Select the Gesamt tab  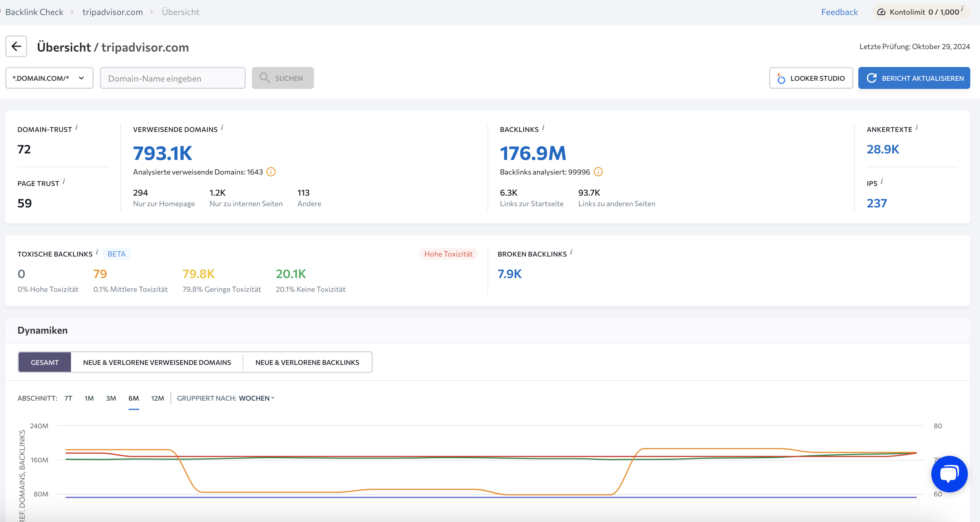click(45, 362)
